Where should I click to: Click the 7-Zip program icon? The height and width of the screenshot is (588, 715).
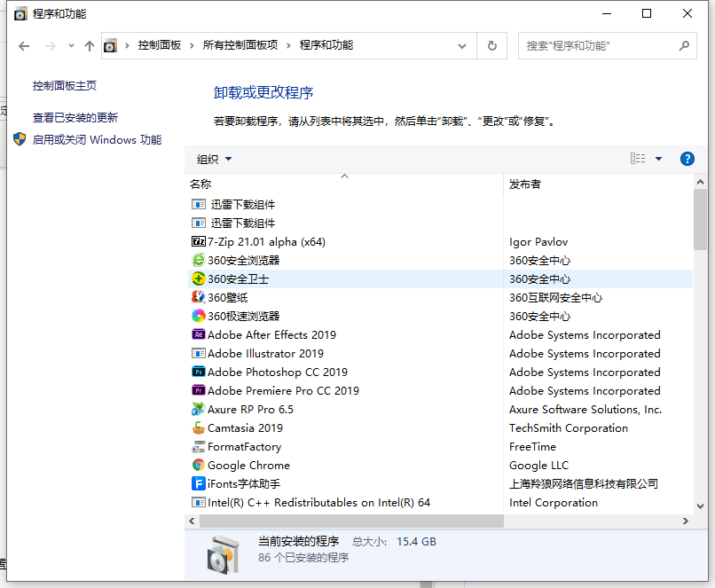(x=199, y=241)
